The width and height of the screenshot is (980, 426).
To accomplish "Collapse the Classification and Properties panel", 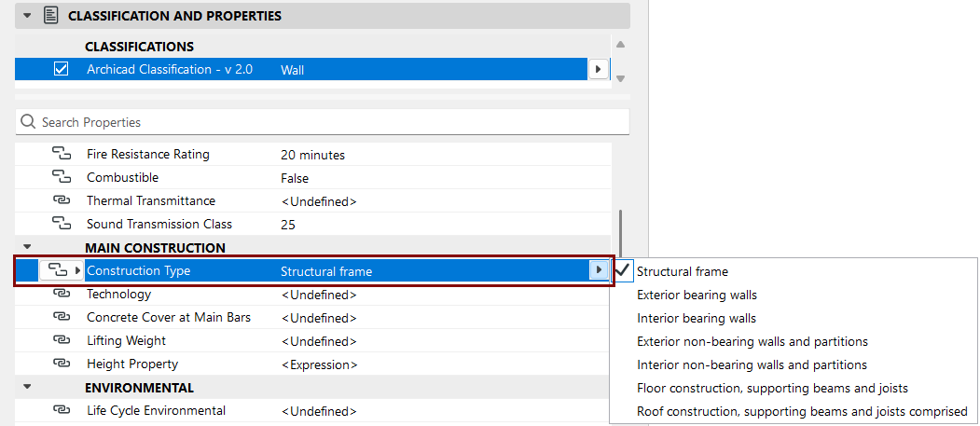I will [27, 16].
